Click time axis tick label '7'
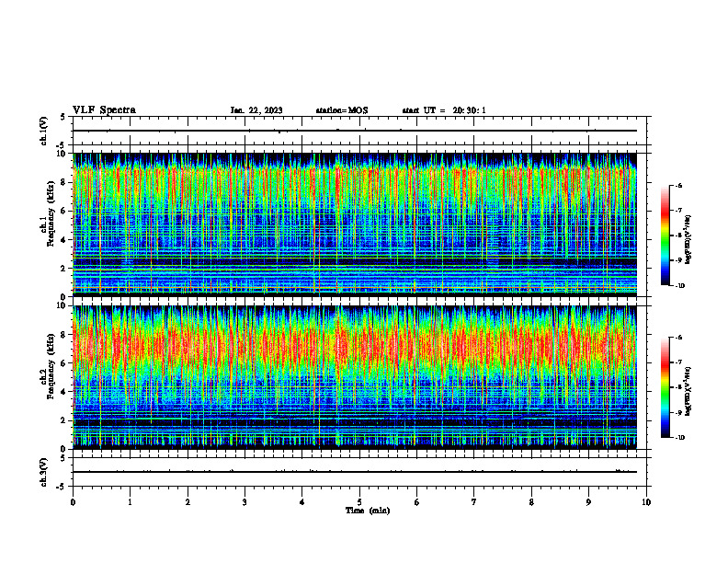This screenshot has height=563, width=728. coord(474,502)
